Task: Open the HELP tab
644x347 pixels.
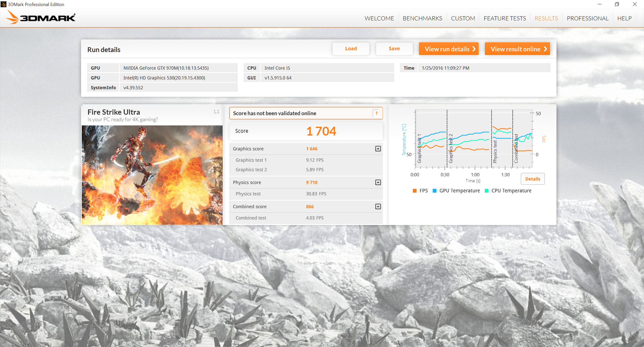Action: click(x=624, y=18)
